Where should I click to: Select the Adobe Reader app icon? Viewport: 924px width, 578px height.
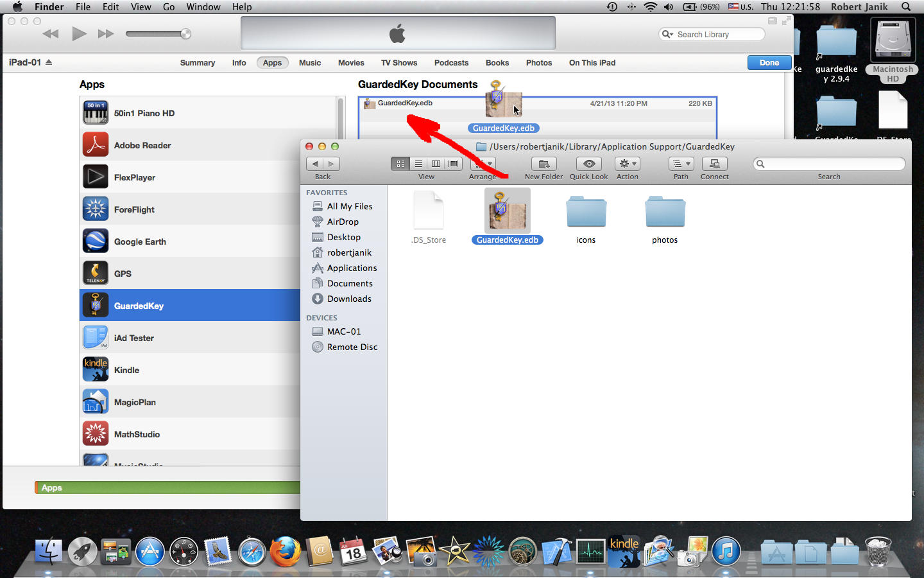pyautogui.click(x=96, y=145)
